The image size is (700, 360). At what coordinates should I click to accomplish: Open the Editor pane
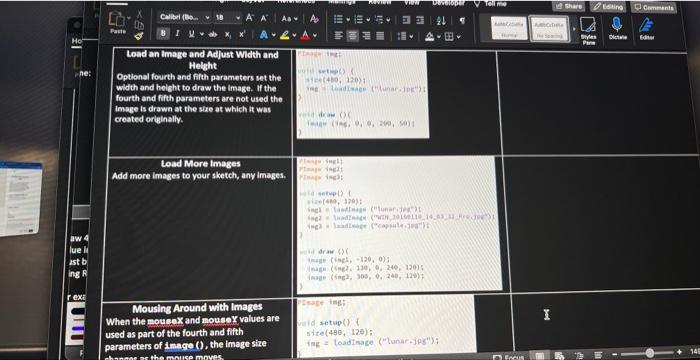click(646, 29)
